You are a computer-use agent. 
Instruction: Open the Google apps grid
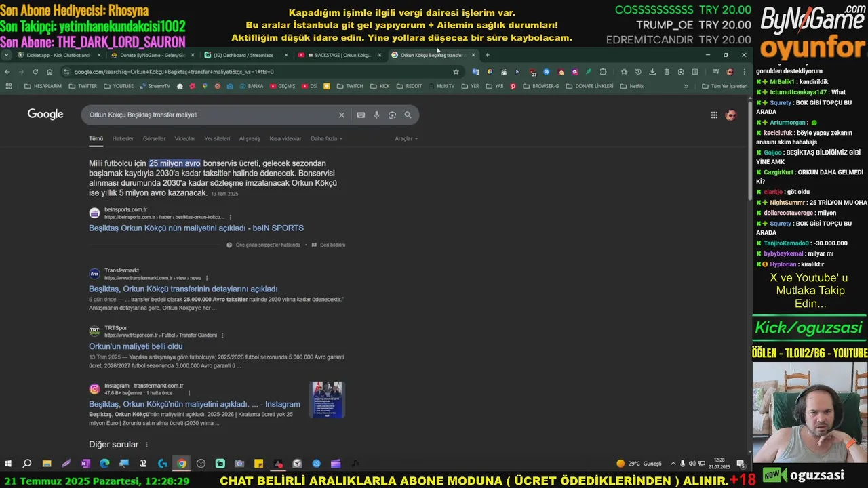[x=714, y=115]
